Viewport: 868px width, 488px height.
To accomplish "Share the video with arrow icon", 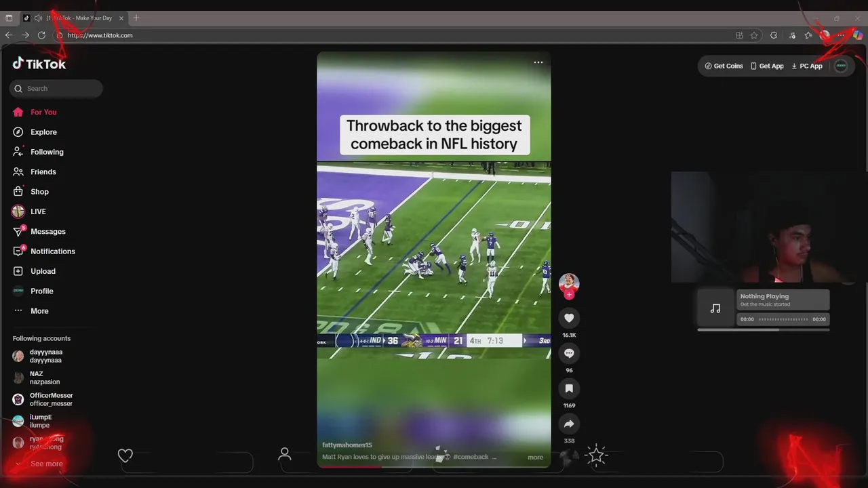I will coord(569,424).
